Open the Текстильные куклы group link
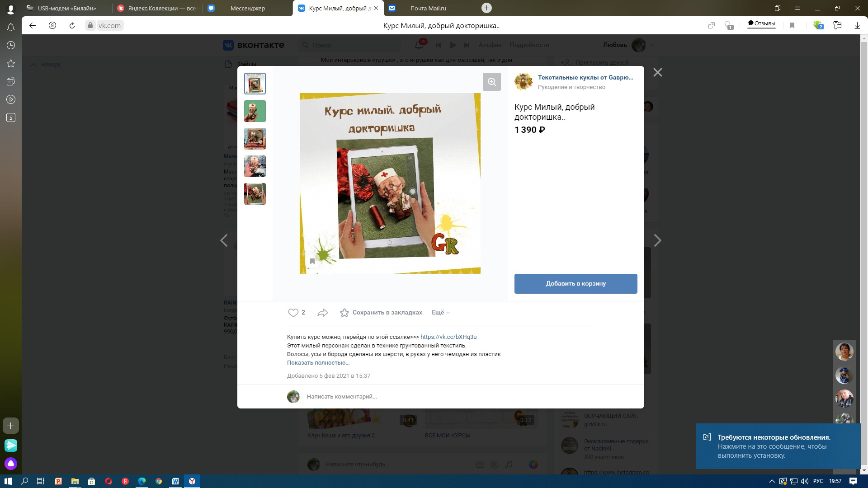 [585, 77]
